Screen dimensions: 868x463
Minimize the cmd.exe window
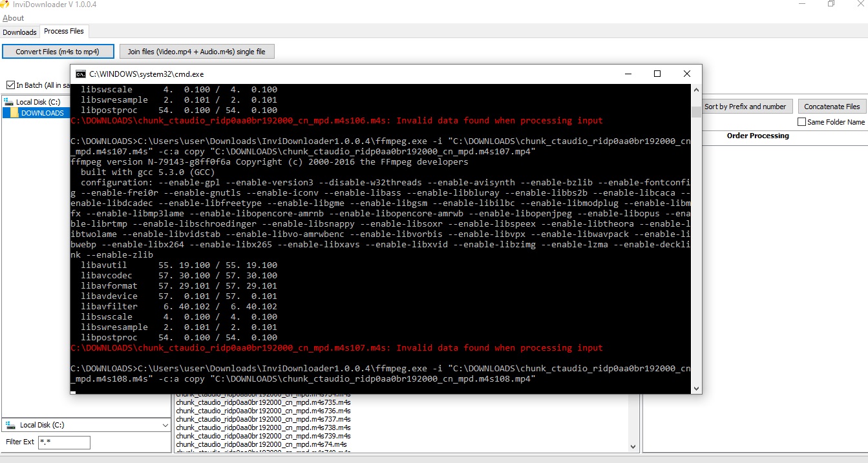pos(628,74)
